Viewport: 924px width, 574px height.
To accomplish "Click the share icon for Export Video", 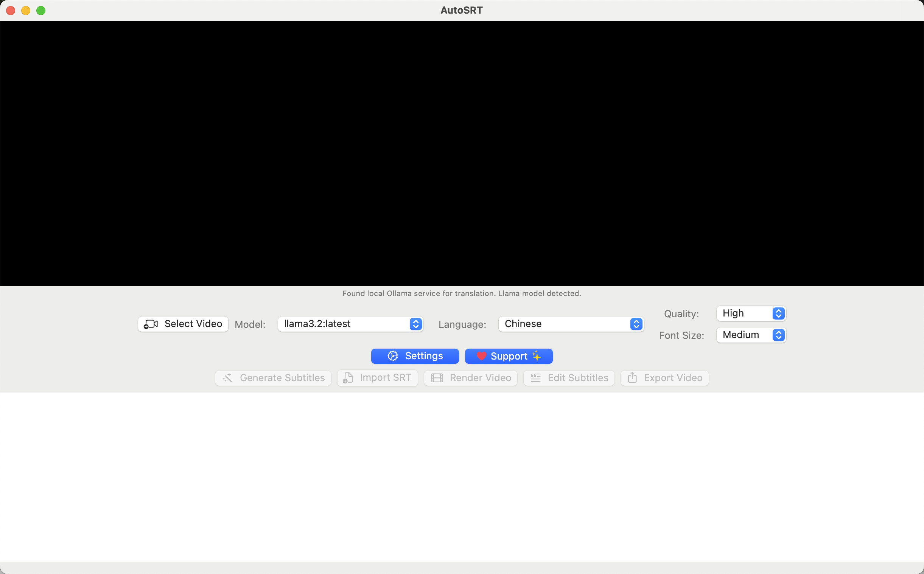I will tap(632, 378).
